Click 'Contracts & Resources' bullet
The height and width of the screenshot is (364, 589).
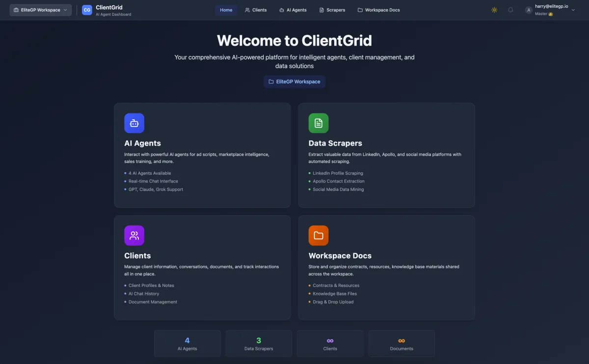tap(336, 286)
